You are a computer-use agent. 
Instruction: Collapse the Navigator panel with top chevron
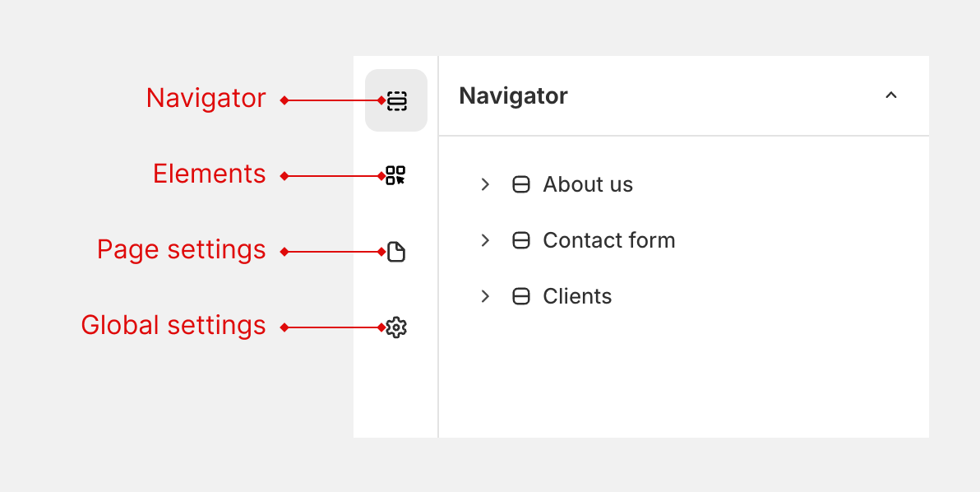pyautogui.click(x=891, y=95)
